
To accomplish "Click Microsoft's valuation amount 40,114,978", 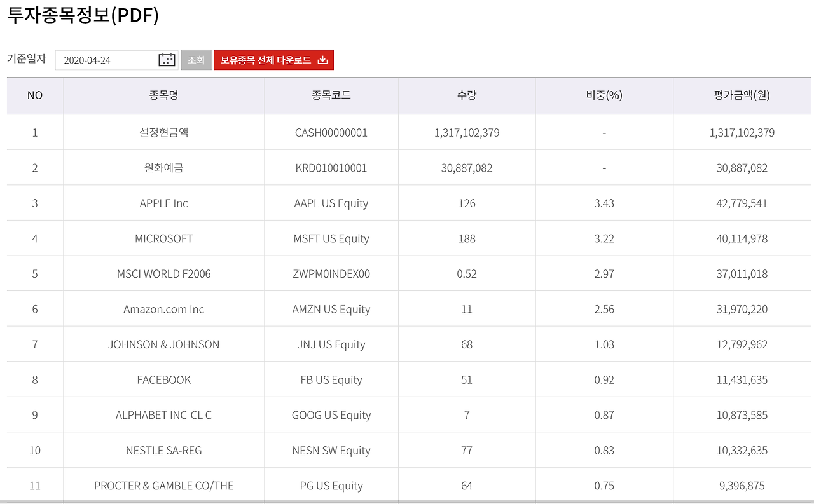I will click(x=742, y=238).
